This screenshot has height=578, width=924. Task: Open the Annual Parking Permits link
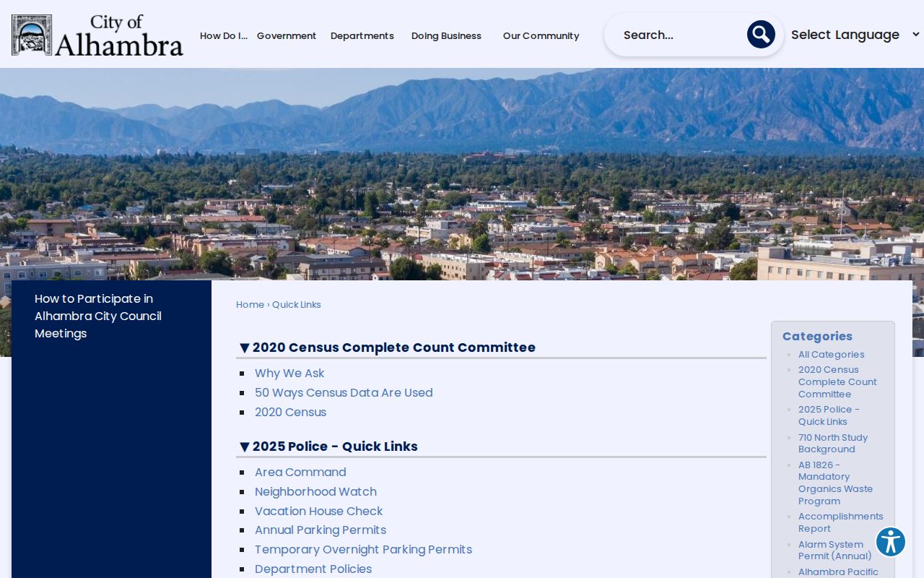(321, 530)
